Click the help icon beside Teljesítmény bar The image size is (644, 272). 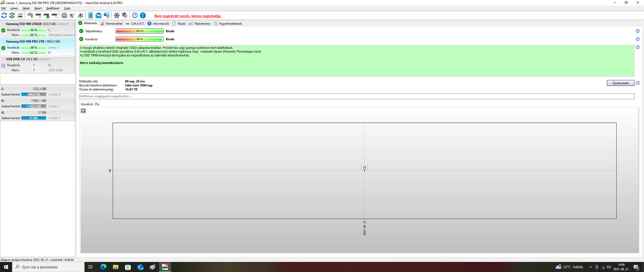coord(638,31)
